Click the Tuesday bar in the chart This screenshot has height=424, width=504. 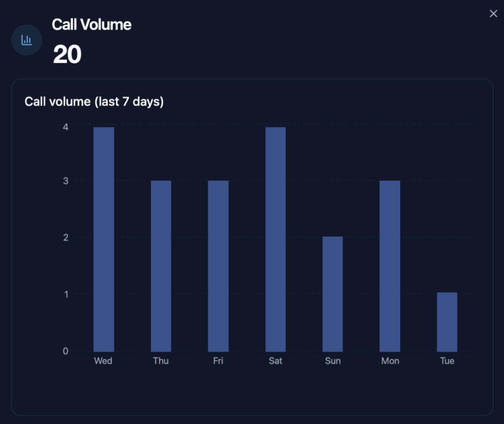(x=447, y=322)
